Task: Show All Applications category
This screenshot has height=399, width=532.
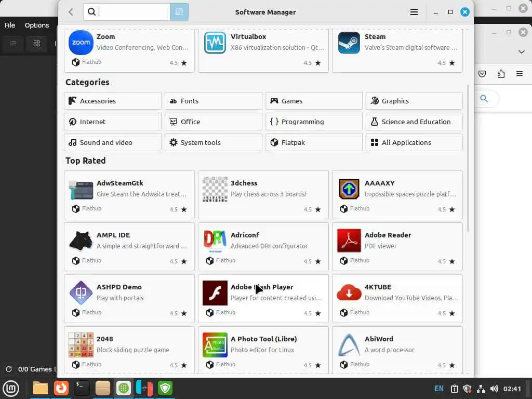Action: 414,142
